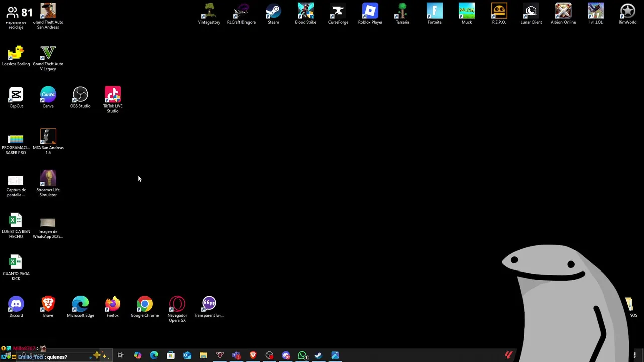The width and height of the screenshot is (644, 362).
Task: Open TikTok LIVE Studio shortcut
Action: coord(112,100)
